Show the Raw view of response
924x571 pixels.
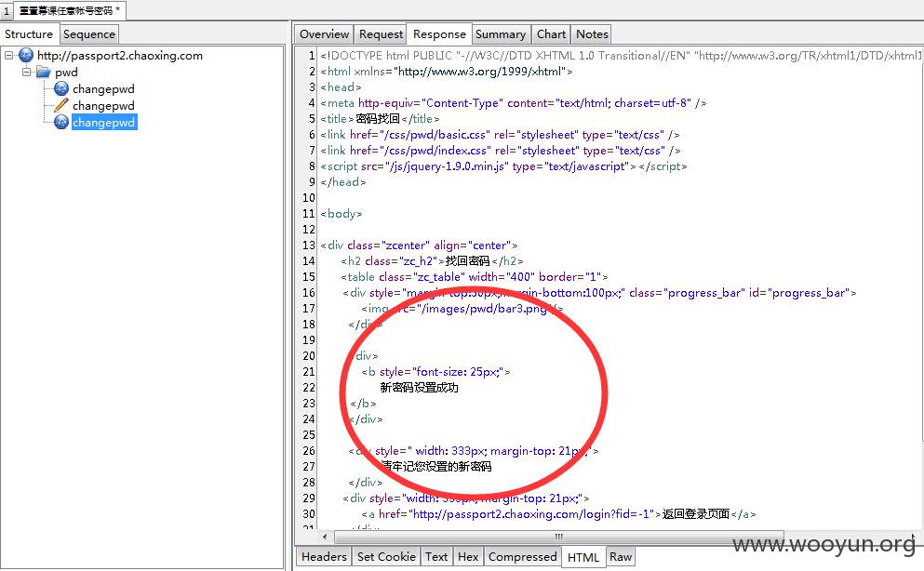click(621, 557)
